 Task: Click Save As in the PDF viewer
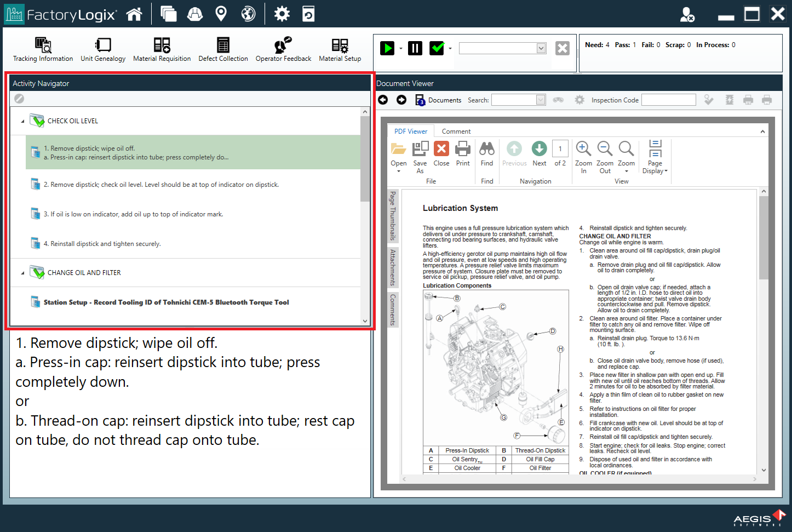tap(420, 152)
